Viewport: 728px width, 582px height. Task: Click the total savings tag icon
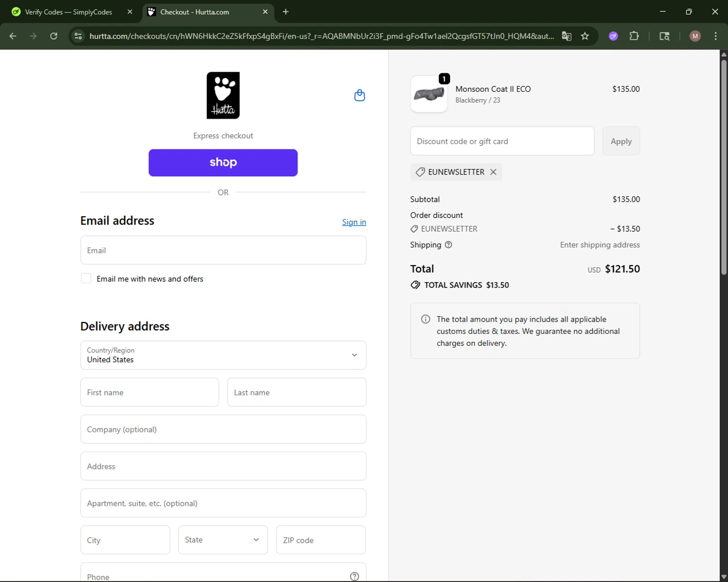click(415, 285)
